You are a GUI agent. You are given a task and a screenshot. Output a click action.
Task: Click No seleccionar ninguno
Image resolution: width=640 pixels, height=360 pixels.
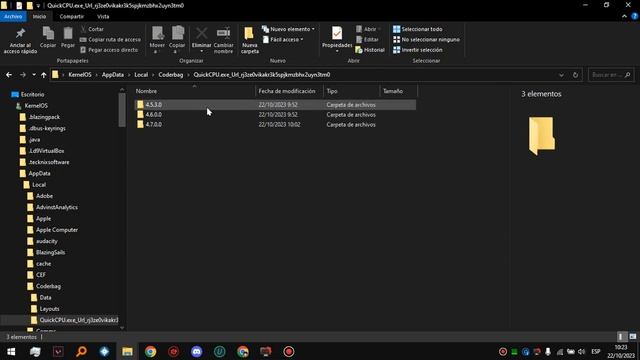[426, 40]
